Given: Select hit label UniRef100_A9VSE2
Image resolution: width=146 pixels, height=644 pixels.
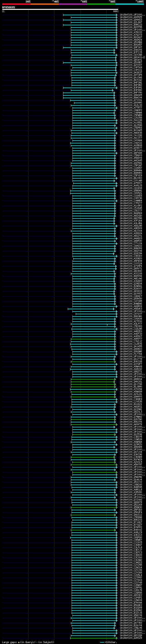Looking at the screenshot, I should [x=131, y=595].
